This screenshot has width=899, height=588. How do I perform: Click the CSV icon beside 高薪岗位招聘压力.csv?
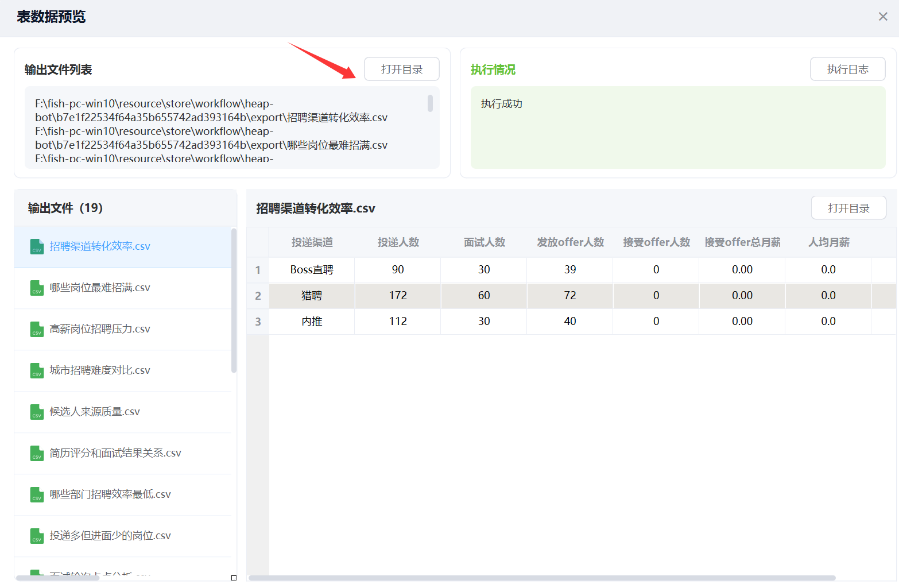click(x=37, y=329)
